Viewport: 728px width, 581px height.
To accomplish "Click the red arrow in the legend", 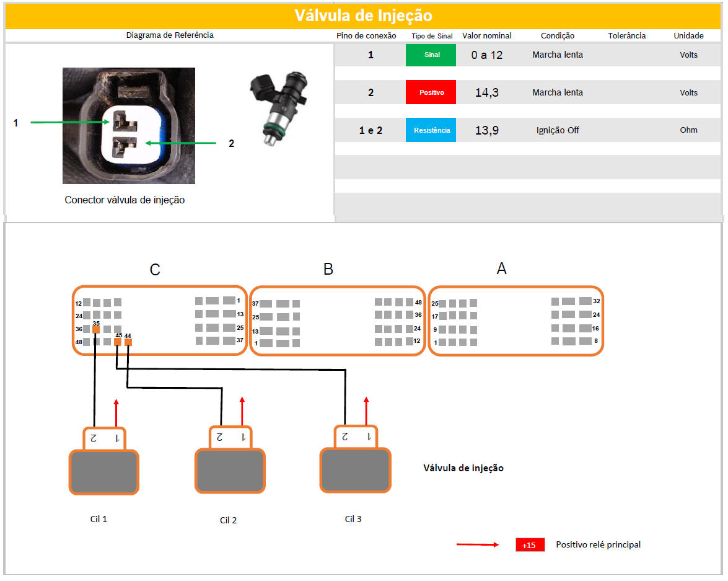I will coord(477,545).
